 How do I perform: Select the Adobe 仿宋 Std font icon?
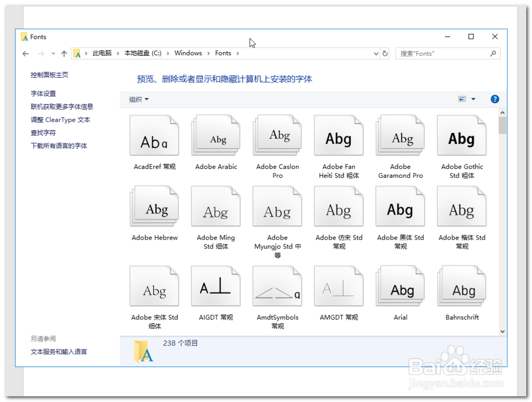(x=338, y=206)
